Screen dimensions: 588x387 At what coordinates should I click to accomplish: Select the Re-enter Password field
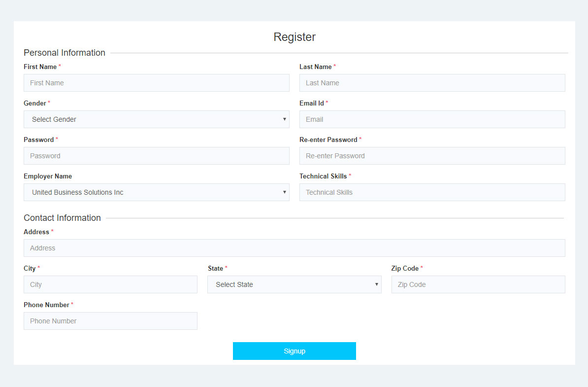click(x=432, y=156)
